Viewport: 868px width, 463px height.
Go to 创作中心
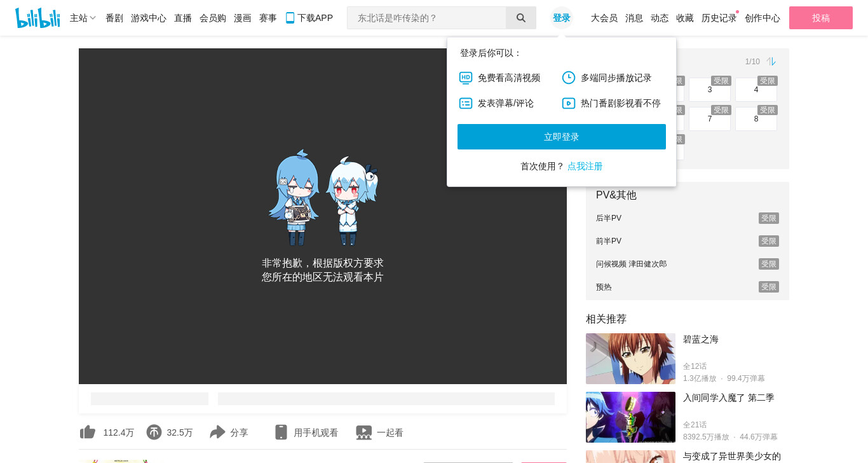click(763, 18)
